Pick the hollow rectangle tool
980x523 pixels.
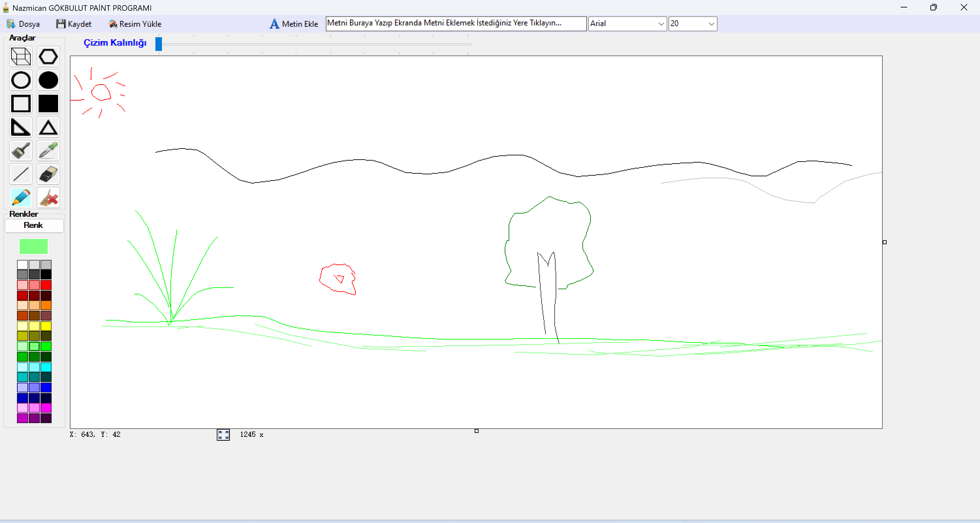point(21,103)
